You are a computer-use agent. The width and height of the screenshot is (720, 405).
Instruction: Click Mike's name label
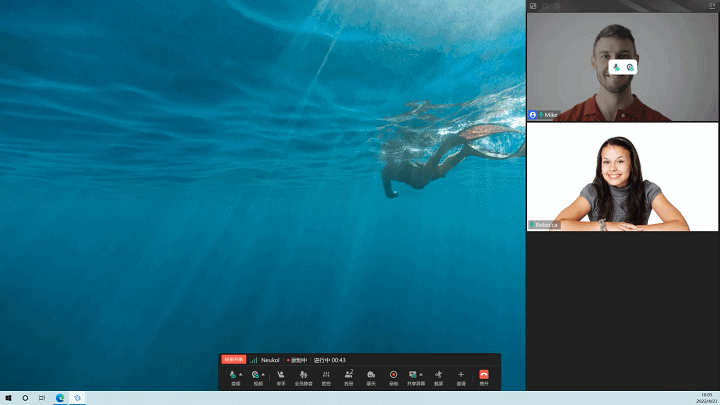pyautogui.click(x=551, y=115)
